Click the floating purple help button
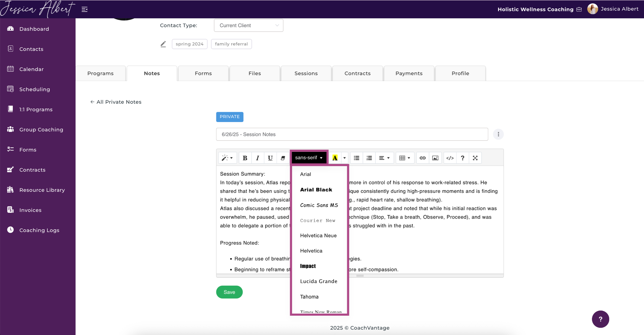Viewport: 644px width, 335px height. pyautogui.click(x=600, y=319)
